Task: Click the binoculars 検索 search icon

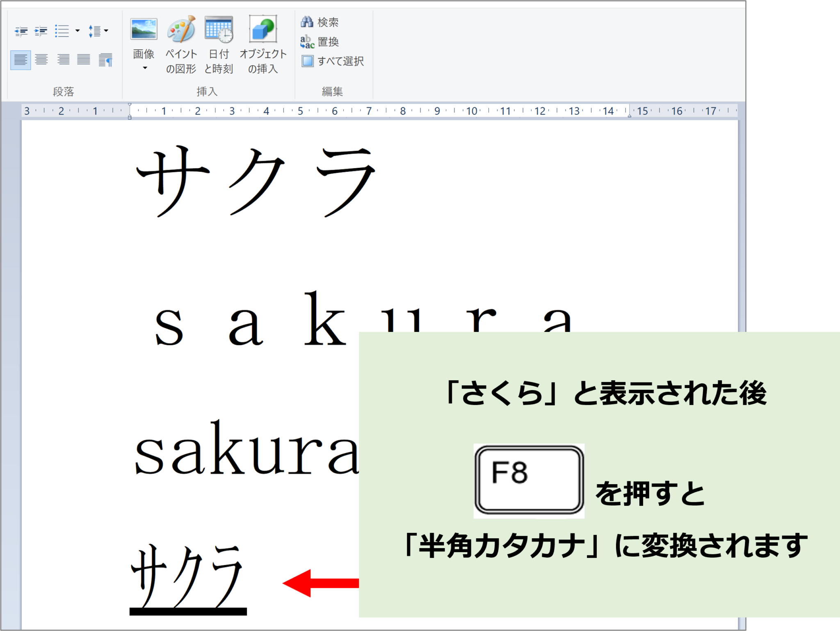Action: [307, 22]
